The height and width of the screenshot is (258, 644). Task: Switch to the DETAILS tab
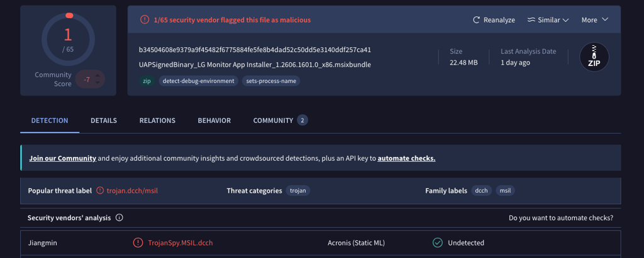(104, 121)
